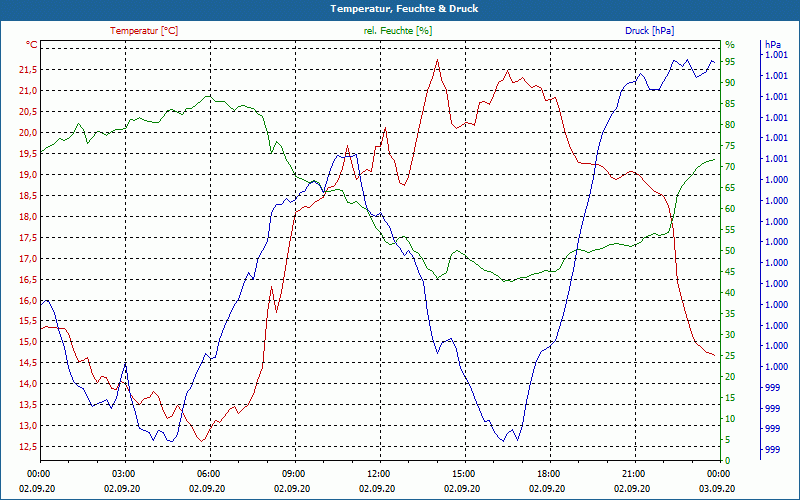This screenshot has width=800, height=500.
Task: Click the green '80' humidity axis tick
Action: click(730, 124)
